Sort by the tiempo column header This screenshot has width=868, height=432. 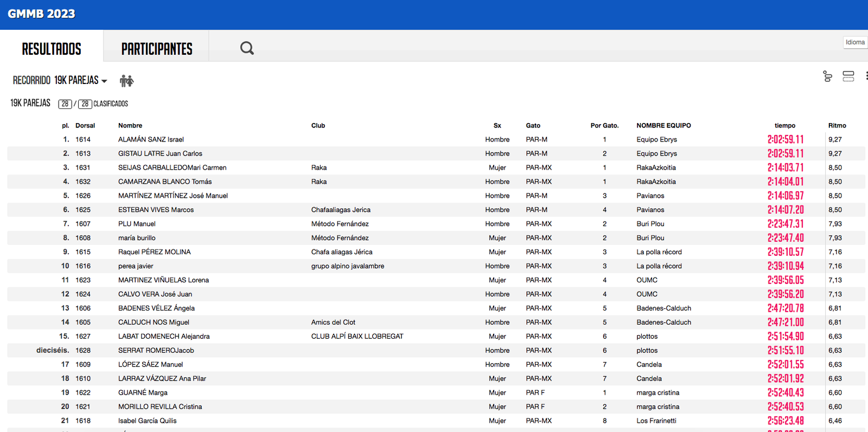click(784, 125)
